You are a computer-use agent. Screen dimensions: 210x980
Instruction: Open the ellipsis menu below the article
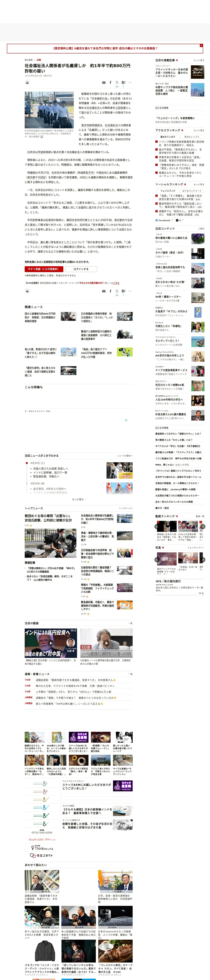click(x=130, y=291)
